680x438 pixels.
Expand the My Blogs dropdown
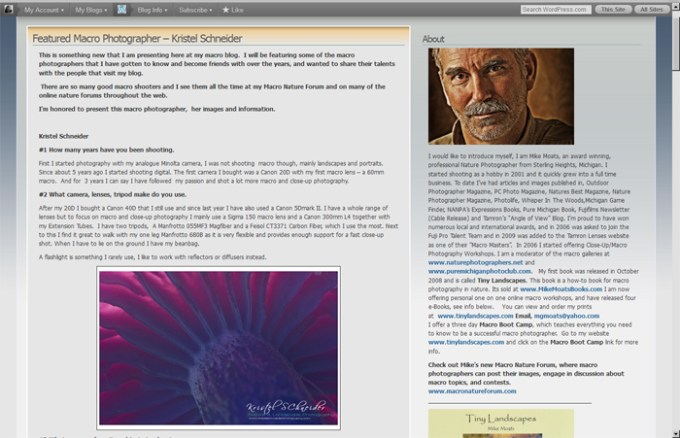click(x=91, y=9)
